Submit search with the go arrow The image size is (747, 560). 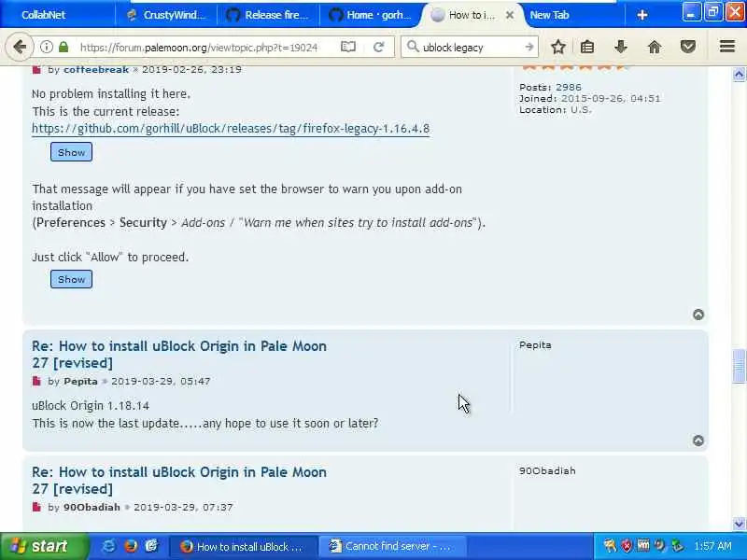tap(529, 47)
